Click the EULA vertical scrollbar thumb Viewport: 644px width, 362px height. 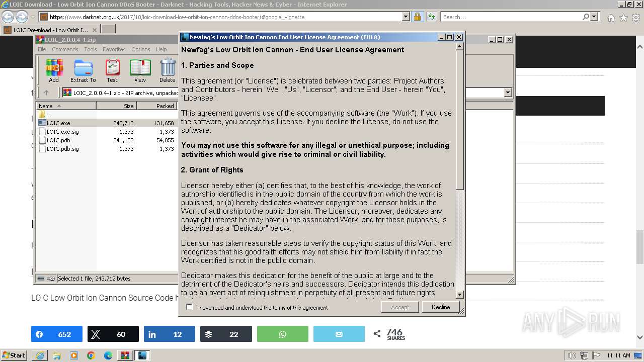click(x=459, y=120)
